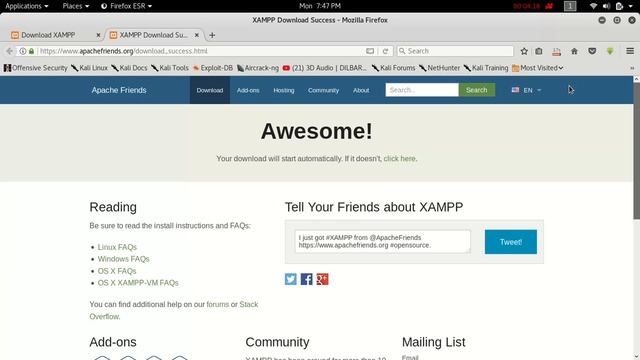Viewport: 640px width, 360px height.
Task: Open the EN language dropdown
Action: (527, 90)
